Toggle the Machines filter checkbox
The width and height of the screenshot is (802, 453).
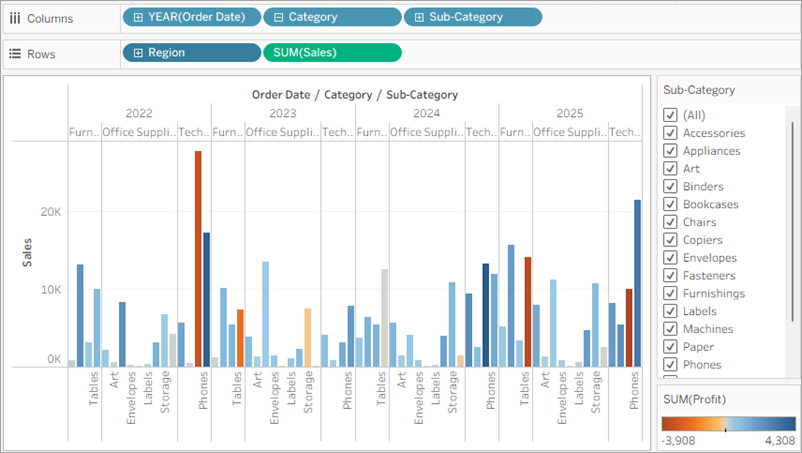point(670,329)
